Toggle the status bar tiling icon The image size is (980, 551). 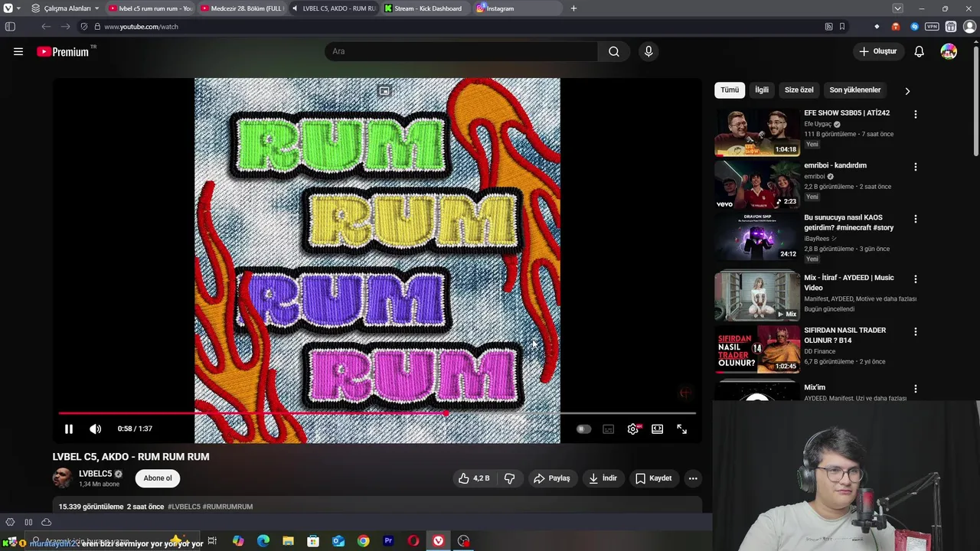(x=28, y=522)
